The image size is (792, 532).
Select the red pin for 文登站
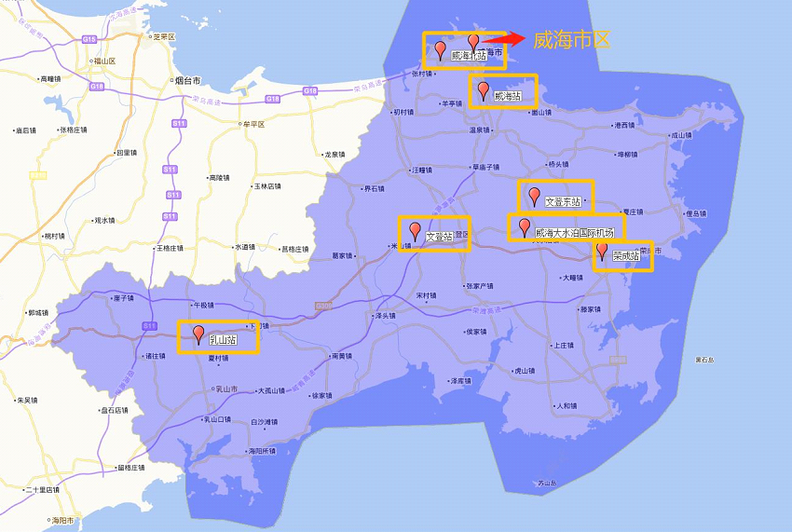(415, 231)
